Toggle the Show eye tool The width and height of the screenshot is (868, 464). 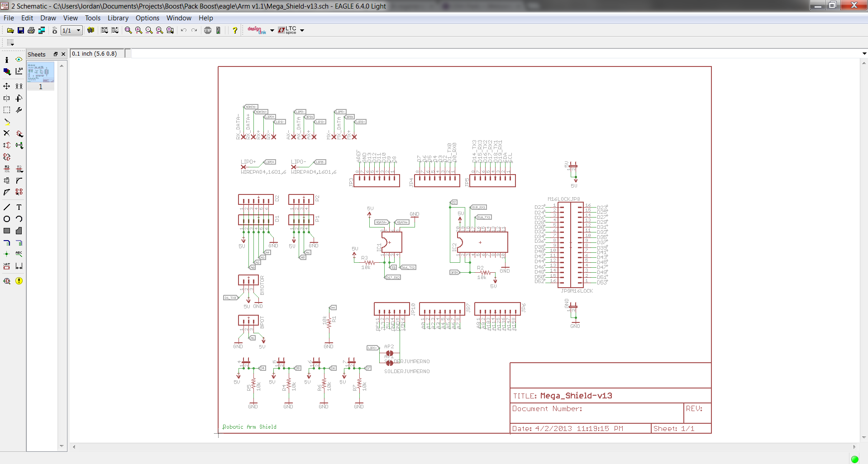point(19,60)
